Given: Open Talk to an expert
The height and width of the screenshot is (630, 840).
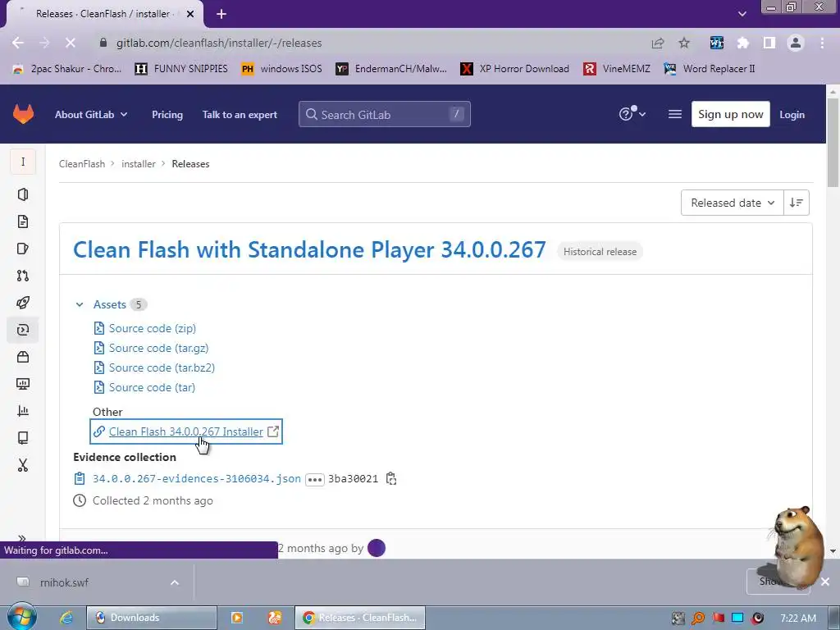Looking at the screenshot, I should coord(240,114).
